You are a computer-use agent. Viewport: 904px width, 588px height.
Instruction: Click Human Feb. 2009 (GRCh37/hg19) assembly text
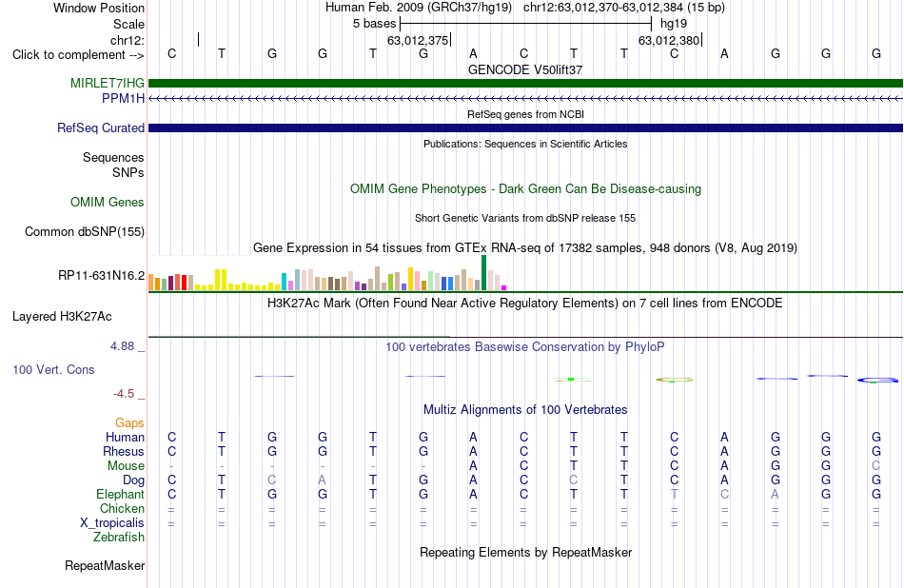point(419,8)
